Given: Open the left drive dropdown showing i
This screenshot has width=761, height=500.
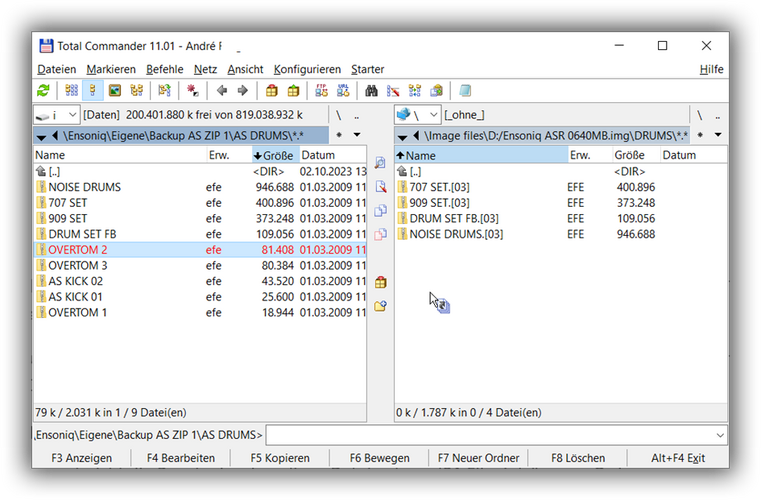Looking at the screenshot, I should 57,115.
